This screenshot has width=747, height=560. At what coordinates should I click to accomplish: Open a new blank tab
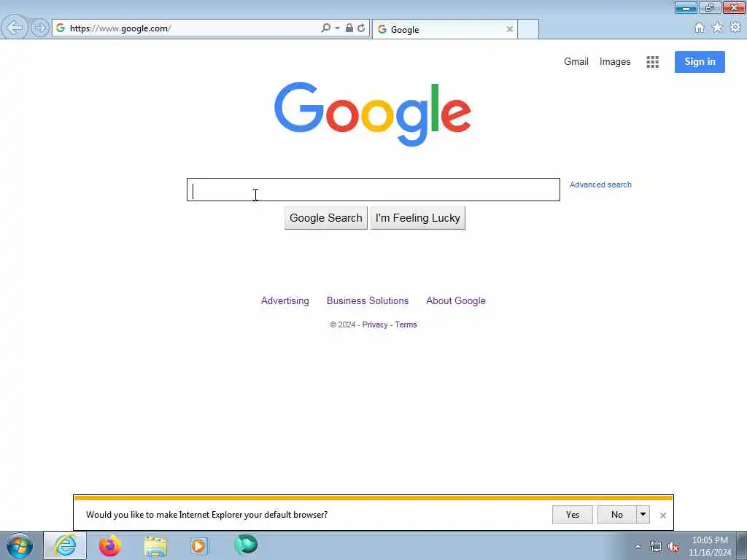point(528,29)
